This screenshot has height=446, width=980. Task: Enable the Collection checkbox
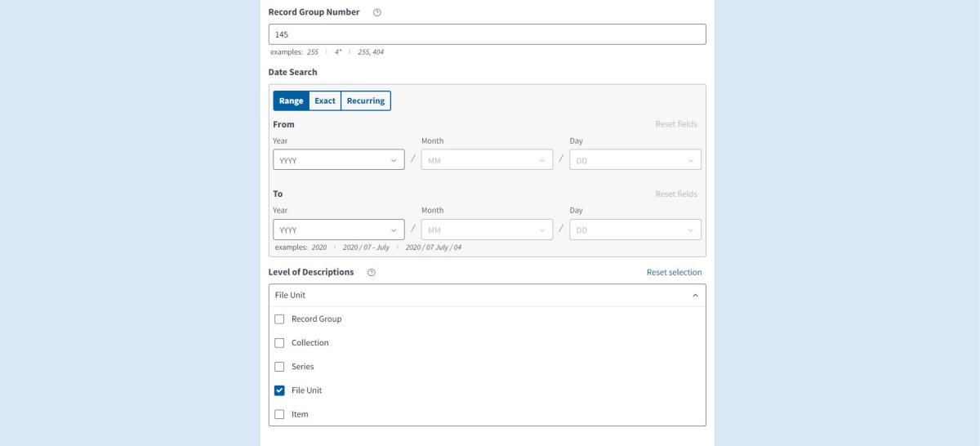[x=280, y=343]
